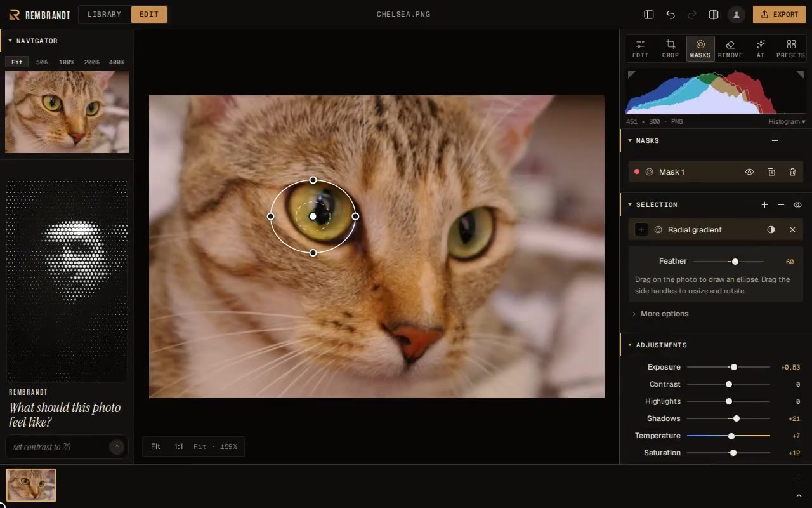812x508 pixels.
Task: Invert the Radial gradient selection
Action: coord(771,230)
